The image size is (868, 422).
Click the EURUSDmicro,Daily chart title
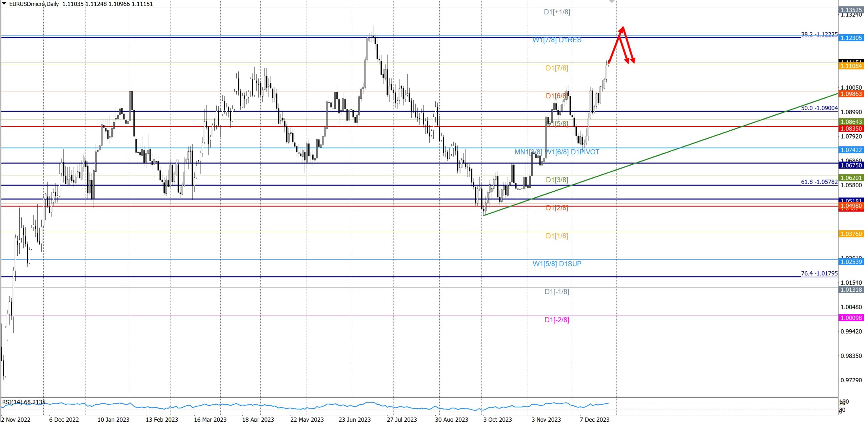click(x=34, y=4)
